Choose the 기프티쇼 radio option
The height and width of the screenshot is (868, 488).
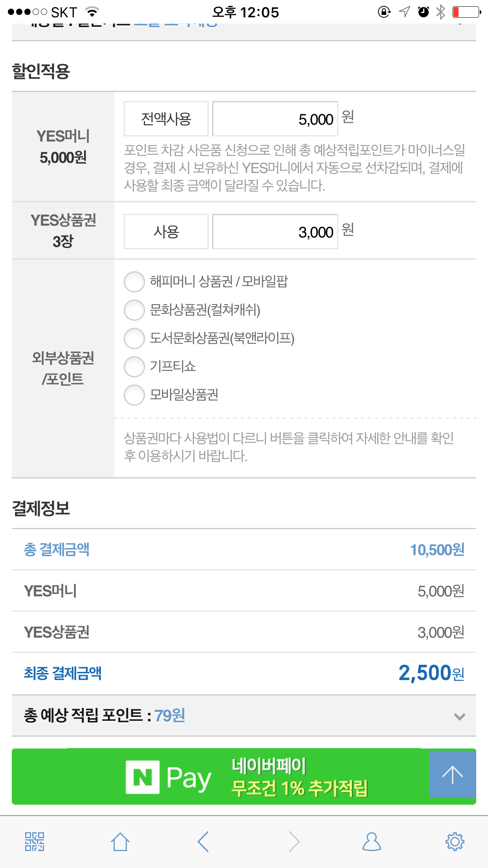tap(134, 367)
